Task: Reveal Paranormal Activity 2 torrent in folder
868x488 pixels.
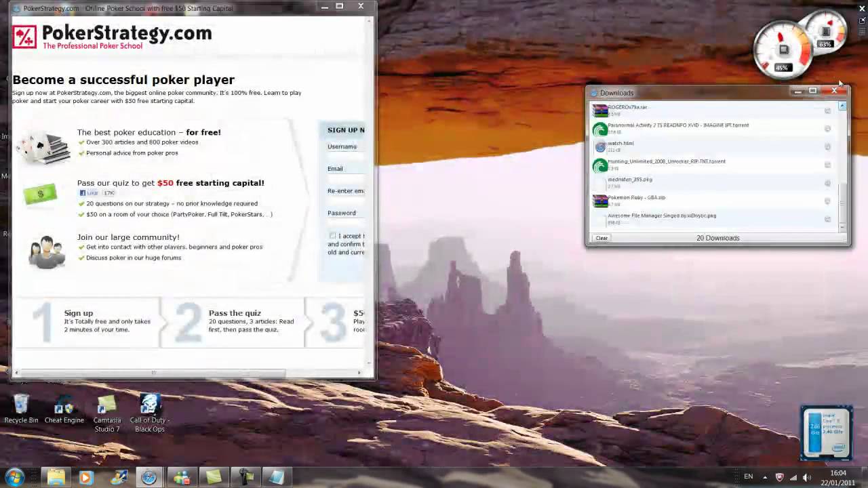Action: tap(827, 129)
